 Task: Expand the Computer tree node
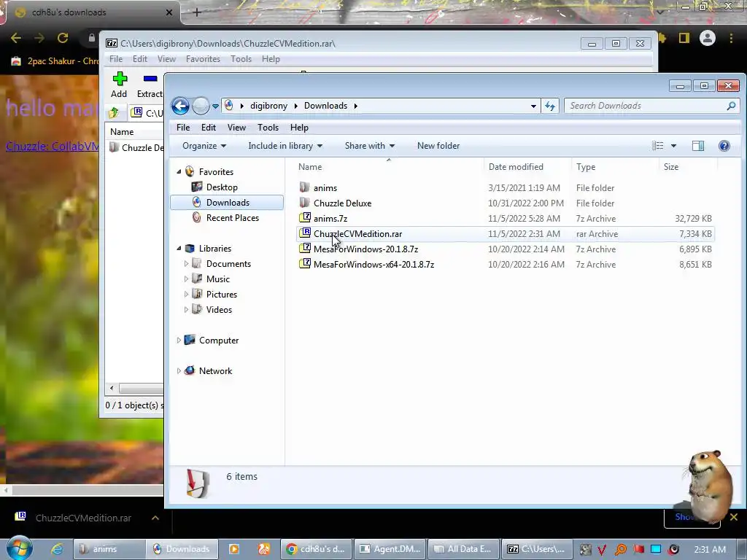click(179, 340)
